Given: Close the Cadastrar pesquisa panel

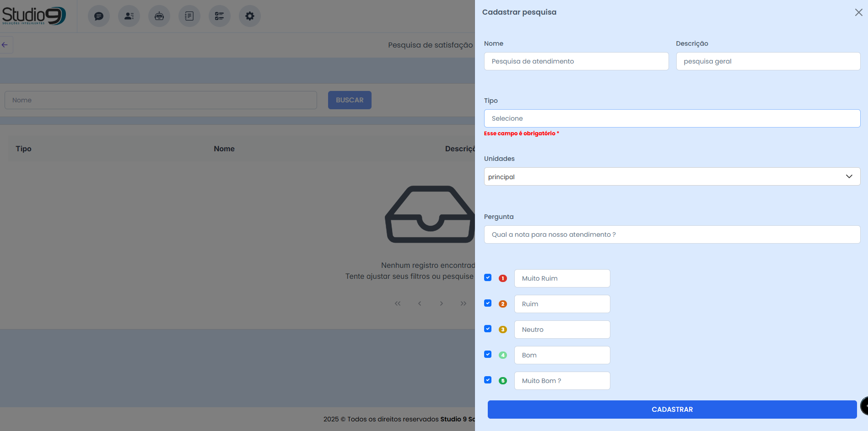Looking at the screenshot, I should point(858,12).
